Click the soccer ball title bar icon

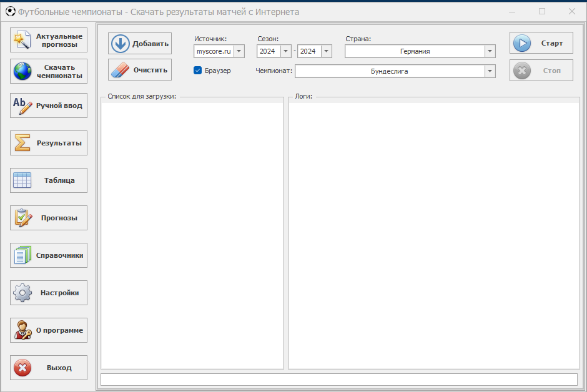pyautogui.click(x=11, y=12)
